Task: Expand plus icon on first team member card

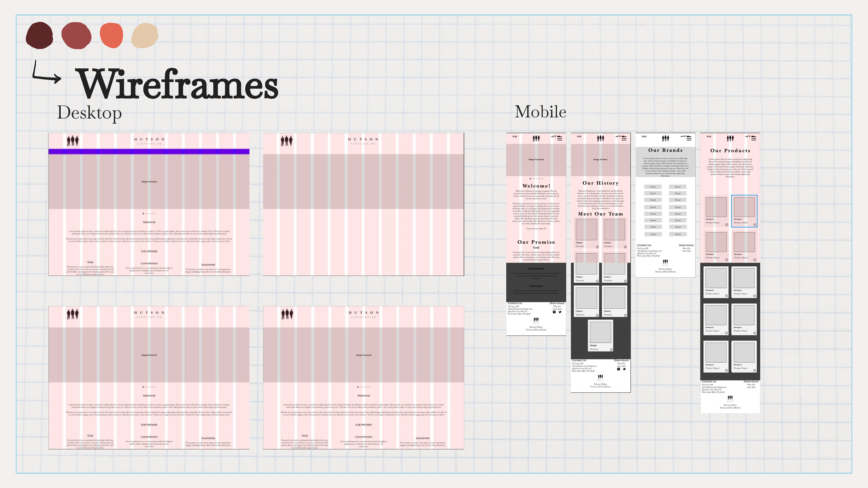Action: pos(597,247)
